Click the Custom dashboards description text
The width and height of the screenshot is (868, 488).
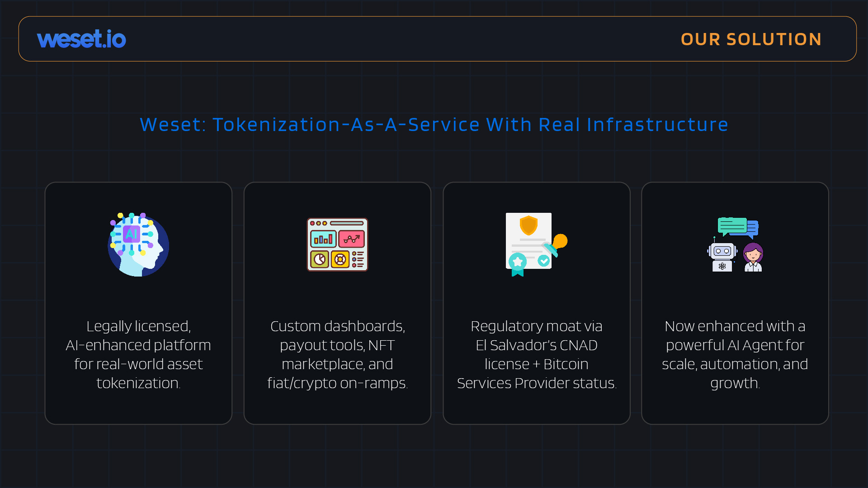pos(337,354)
